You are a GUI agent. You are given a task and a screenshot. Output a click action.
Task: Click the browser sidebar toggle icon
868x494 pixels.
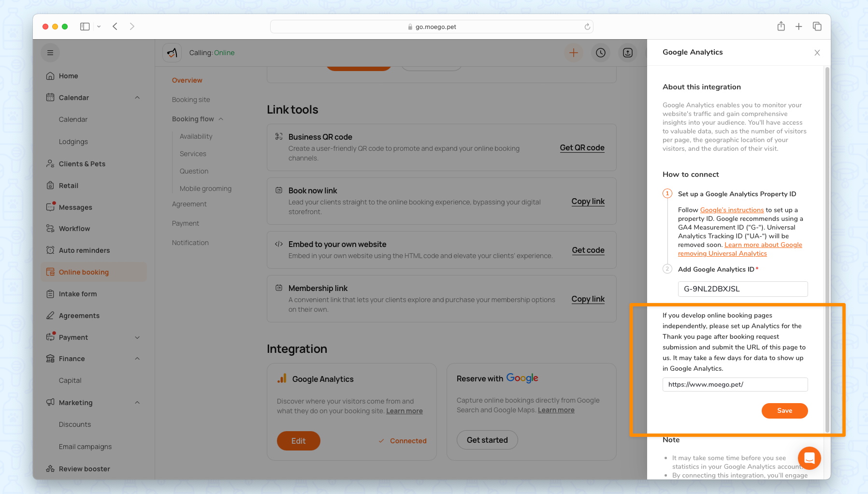(85, 27)
